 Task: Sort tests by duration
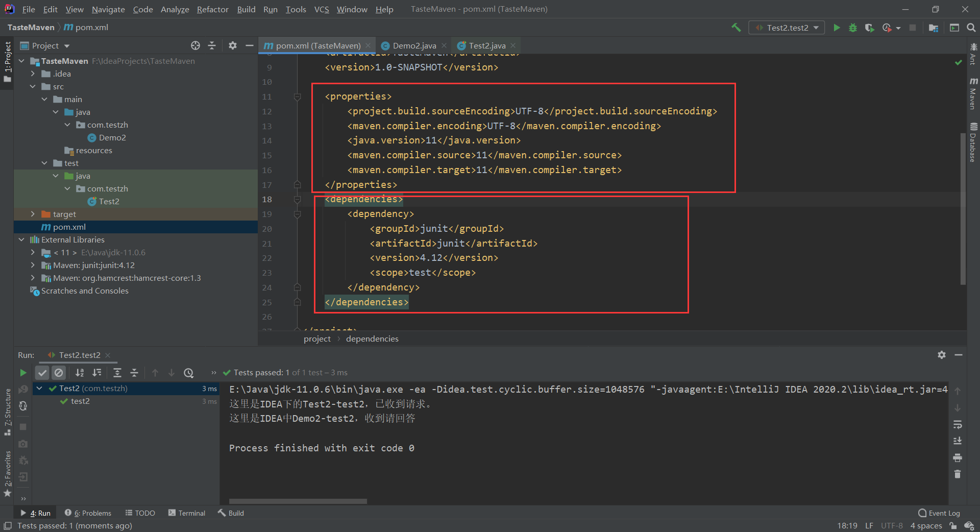point(96,373)
